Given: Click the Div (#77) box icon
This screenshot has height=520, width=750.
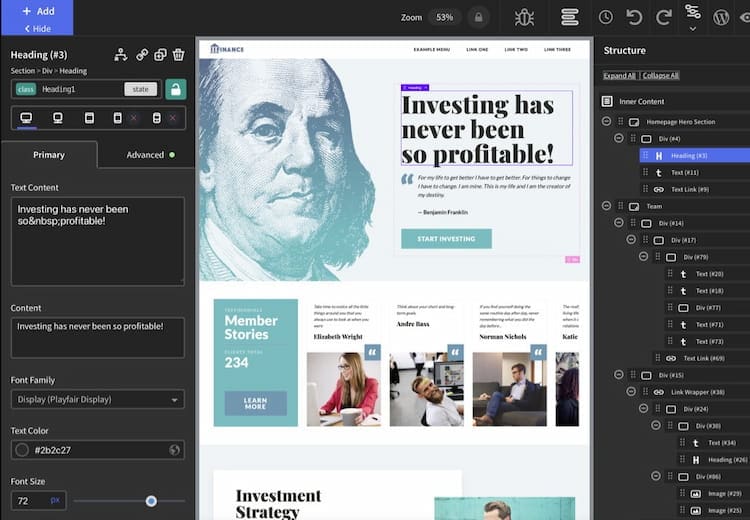Looking at the screenshot, I should coord(684,308).
